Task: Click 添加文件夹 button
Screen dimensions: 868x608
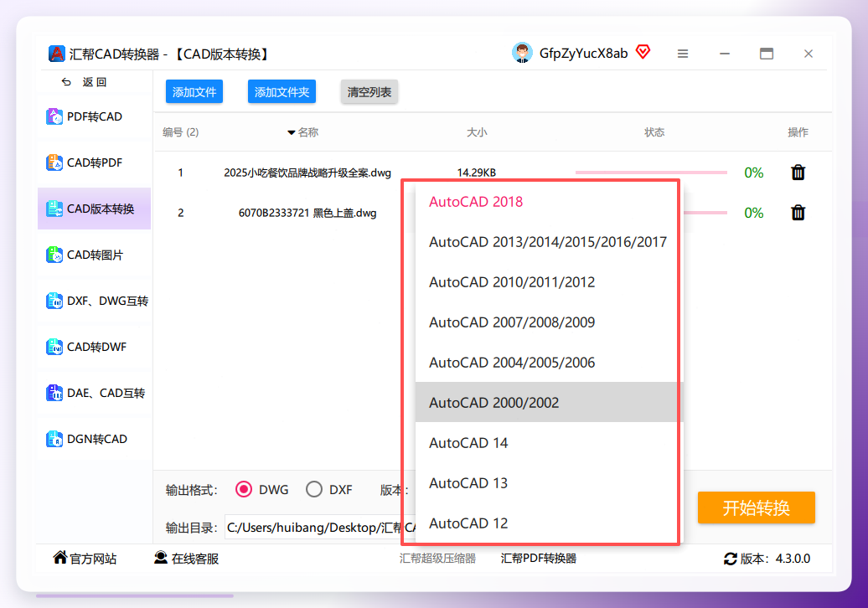Action: [282, 91]
